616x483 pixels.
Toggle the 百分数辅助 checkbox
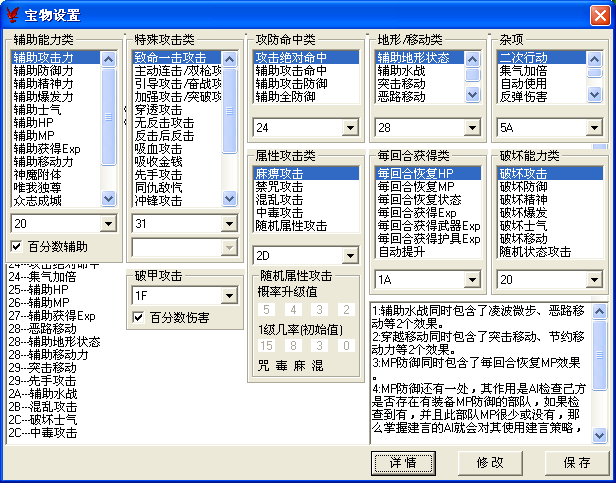[16, 245]
